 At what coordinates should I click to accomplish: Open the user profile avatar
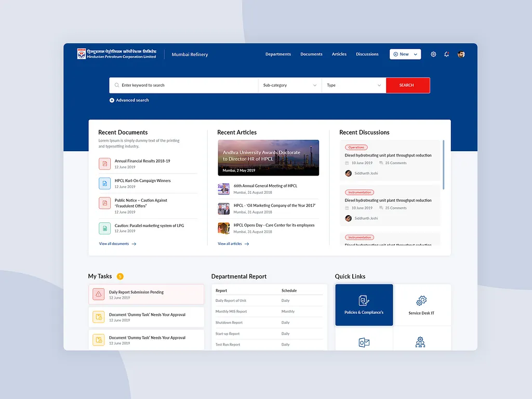click(x=461, y=54)
